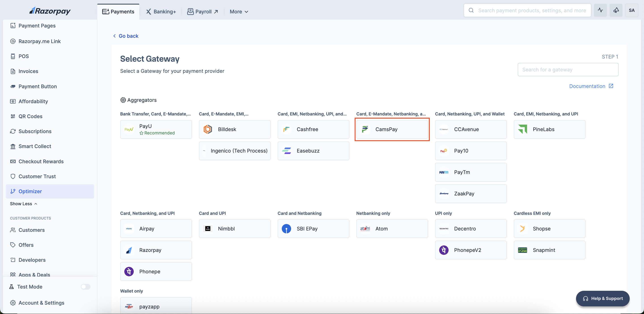Viewport: 644px width, 314px height.
Task: Click the CamsPay logo icon
Action: click(x=365, y=129)
